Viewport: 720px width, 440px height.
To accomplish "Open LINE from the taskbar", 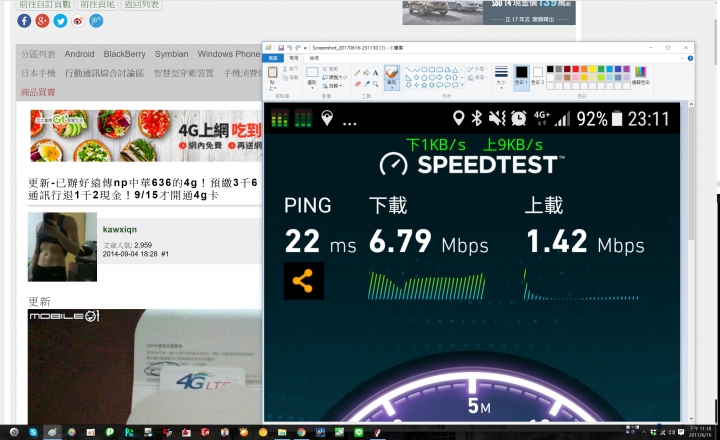I will (x=359, y=432).
